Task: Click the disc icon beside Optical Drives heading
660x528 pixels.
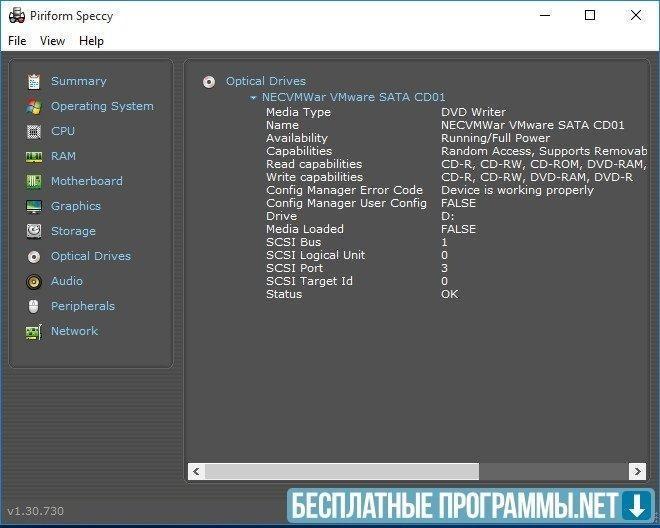Action: click(x=209, y=81)
